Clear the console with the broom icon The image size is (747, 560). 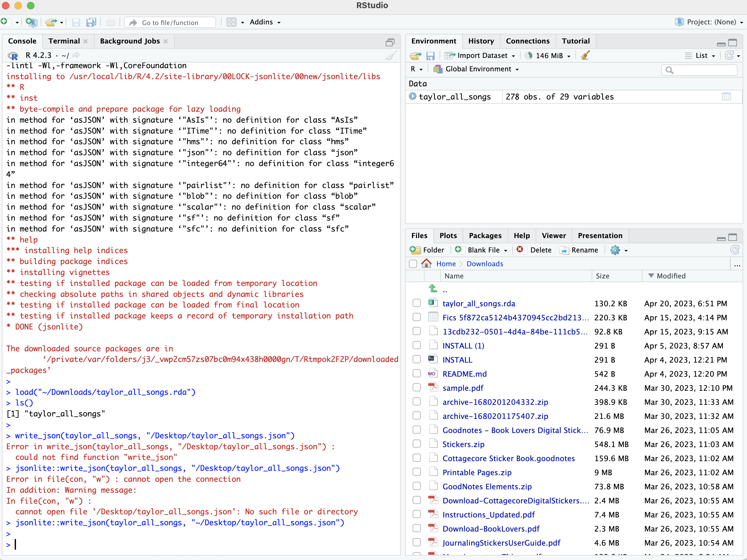(x=391, y=55)
